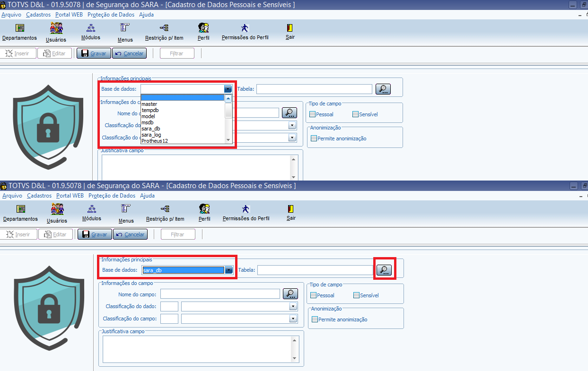
Task: Open Departamentos in the window showing sara_db selected
Action: pos(20,213)
